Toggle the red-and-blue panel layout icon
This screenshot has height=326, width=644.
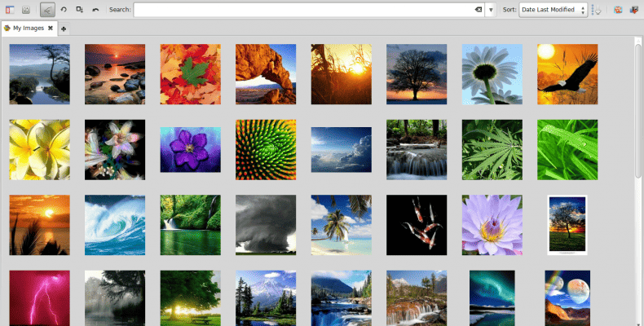click(10, 10)
